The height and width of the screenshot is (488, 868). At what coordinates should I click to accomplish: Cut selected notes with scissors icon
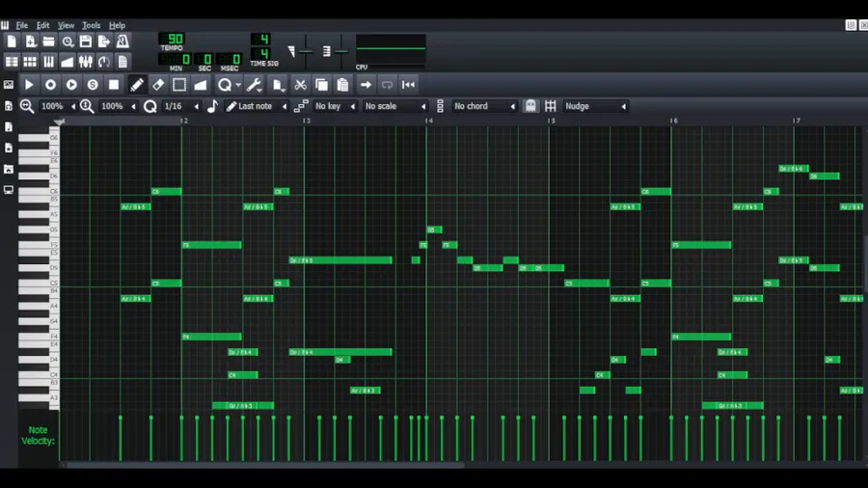[300, 85]
